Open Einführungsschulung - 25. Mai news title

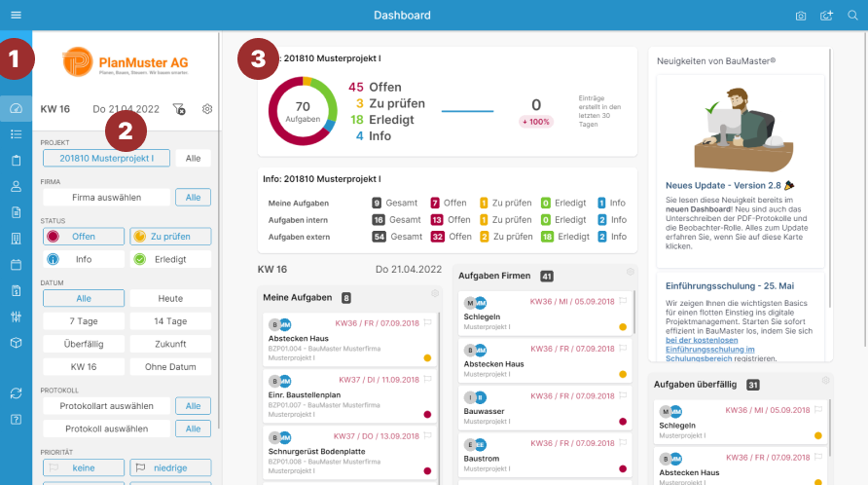(x=730, y=286)
